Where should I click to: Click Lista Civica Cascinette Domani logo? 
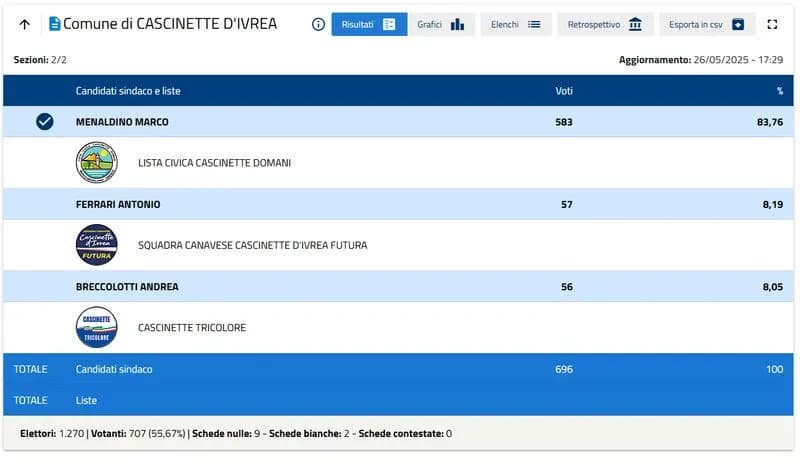pyautogui.click(x=96, y=162)
